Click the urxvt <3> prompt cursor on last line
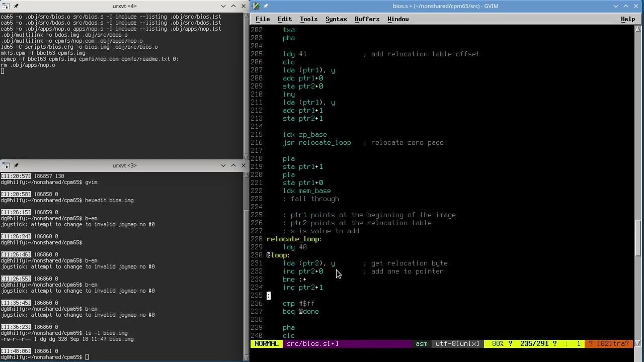The width and height of the screenshot is (644, 362). (x=87, y=357)
